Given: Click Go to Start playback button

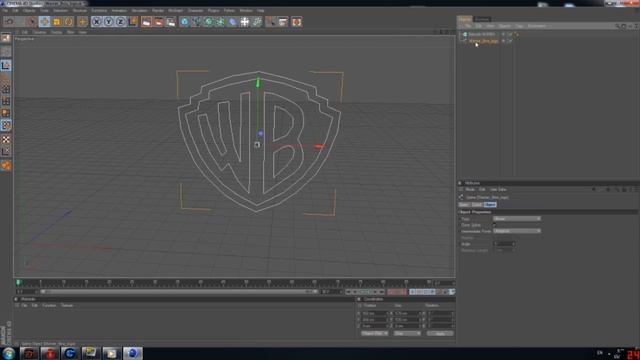Looking at the screenshot, I should coord(348,292).
